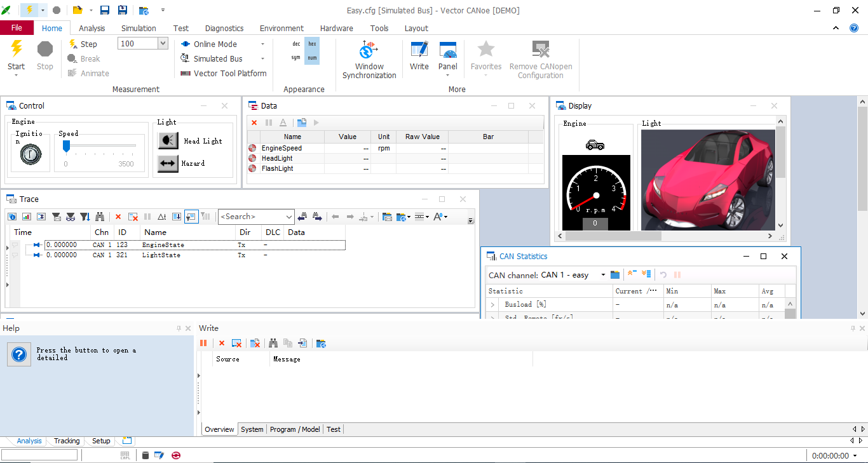Collapse the ribbon using the top-right chevron
The image size is (868, 463).
[x=836, y=28]
